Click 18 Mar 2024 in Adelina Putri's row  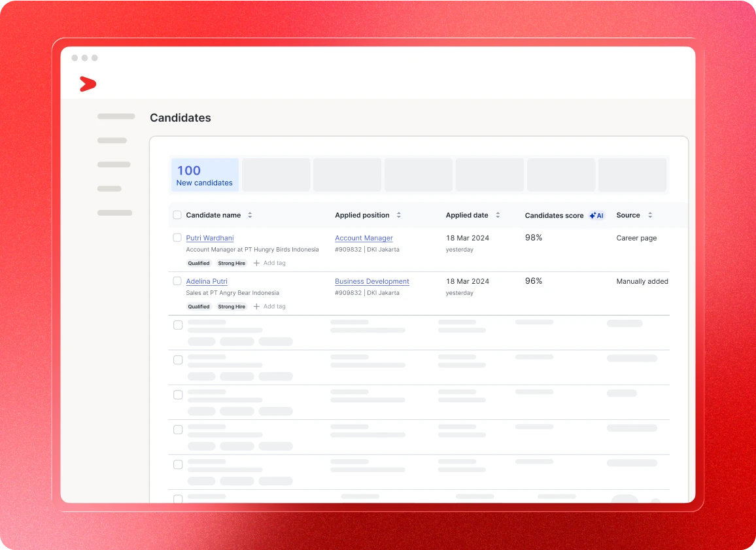[467, 281]
